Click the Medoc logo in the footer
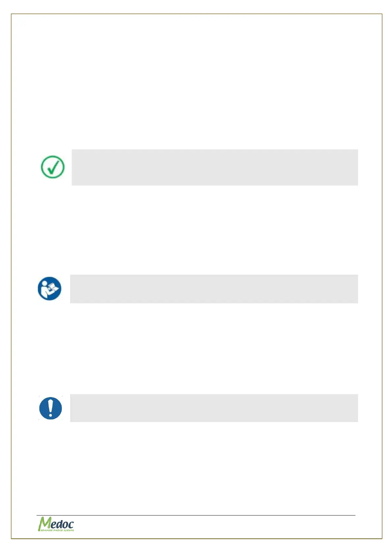392x554 pixels. coord(56,524)
